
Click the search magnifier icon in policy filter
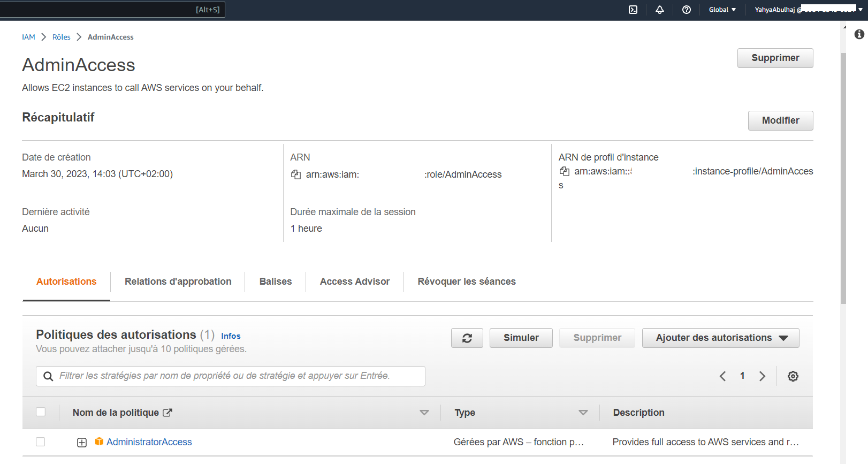click(48, 376)
